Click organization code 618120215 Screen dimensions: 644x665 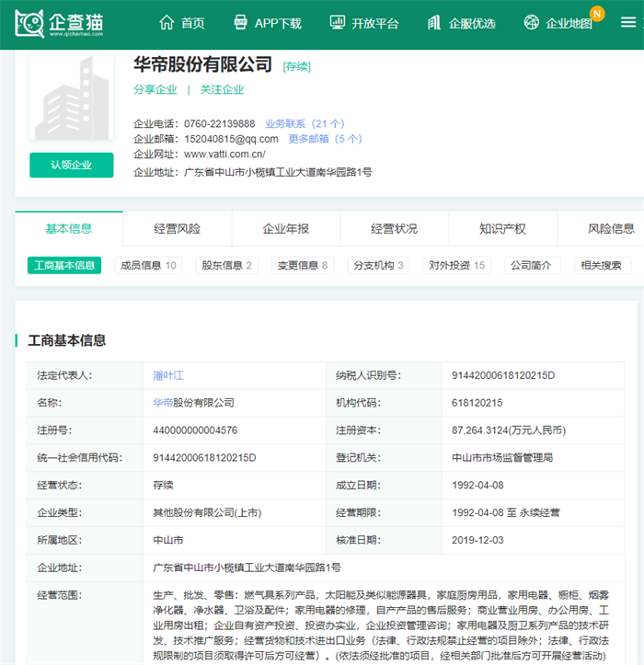(477, 403)
